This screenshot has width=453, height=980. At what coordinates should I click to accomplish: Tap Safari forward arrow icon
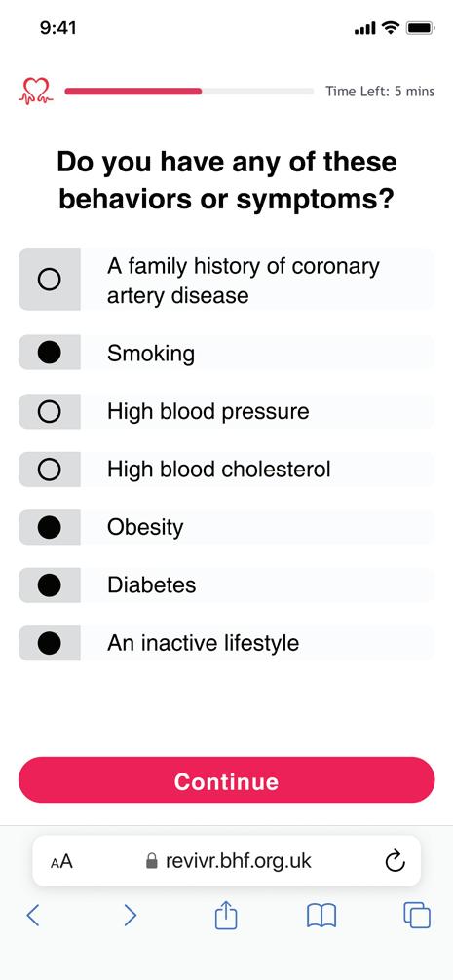[x=130, y=915]
